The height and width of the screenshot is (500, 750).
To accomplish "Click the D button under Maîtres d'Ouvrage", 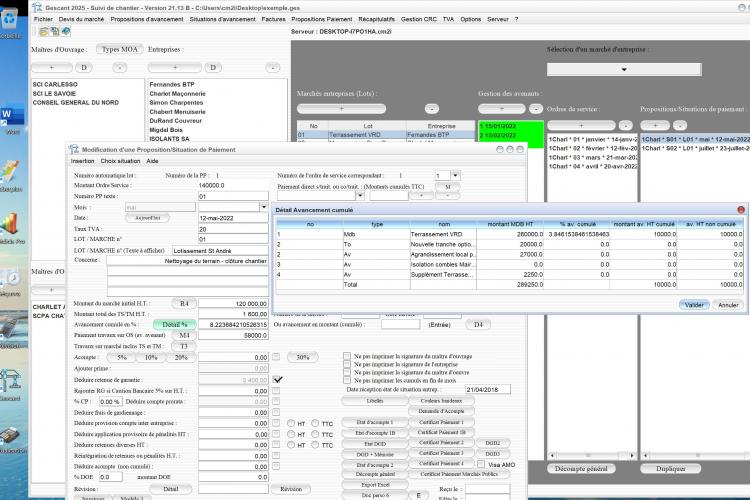I will [84, 67].
